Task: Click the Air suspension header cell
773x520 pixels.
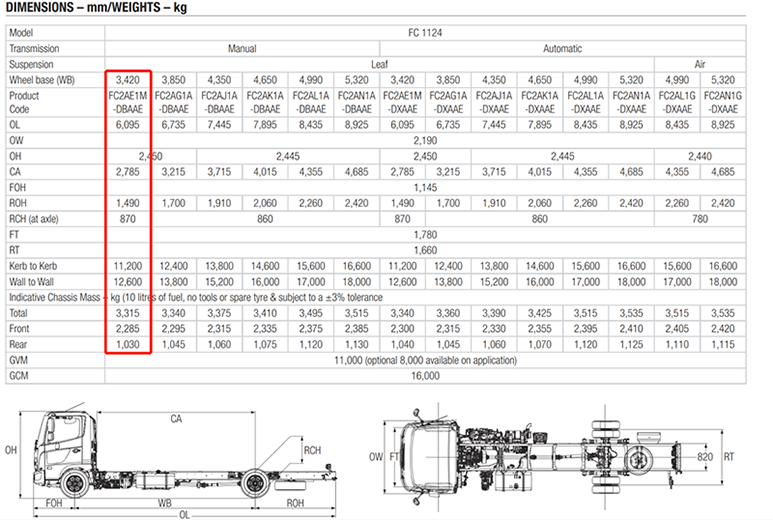Action: (700, 63)
